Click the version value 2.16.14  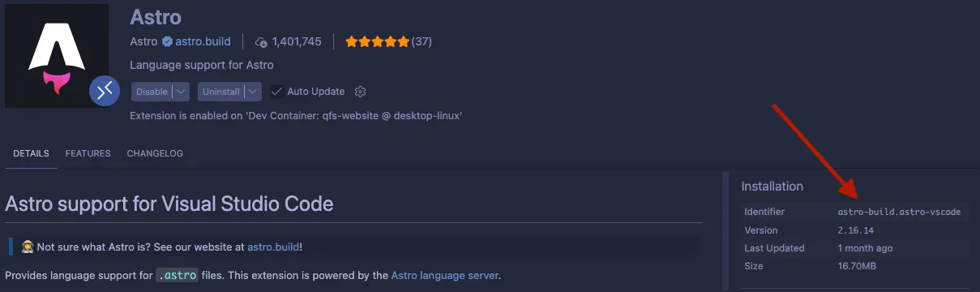point(856,230)
